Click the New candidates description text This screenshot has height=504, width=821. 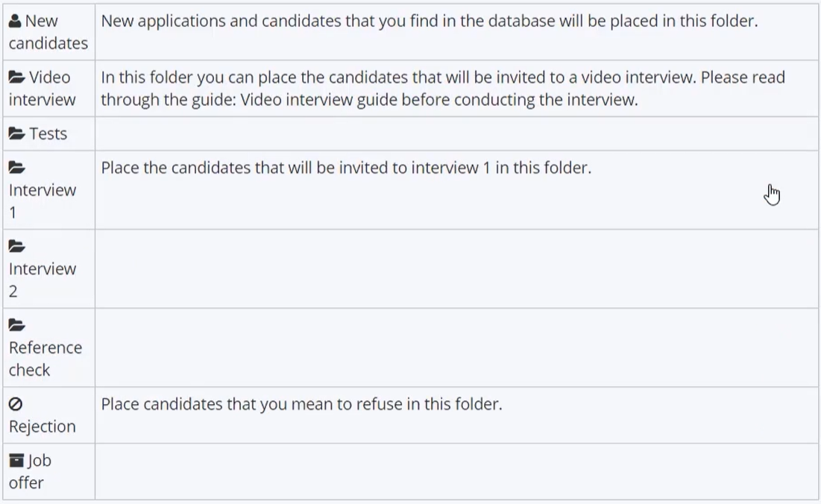430,21
